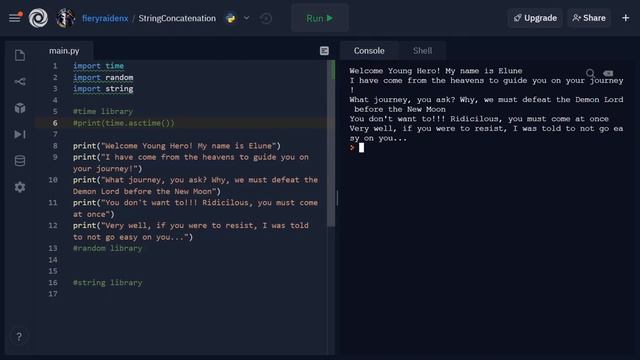This screenshot has width=640, height=360.
Task: Open the fieryraidenx user avatar
Action: [65, 18]
